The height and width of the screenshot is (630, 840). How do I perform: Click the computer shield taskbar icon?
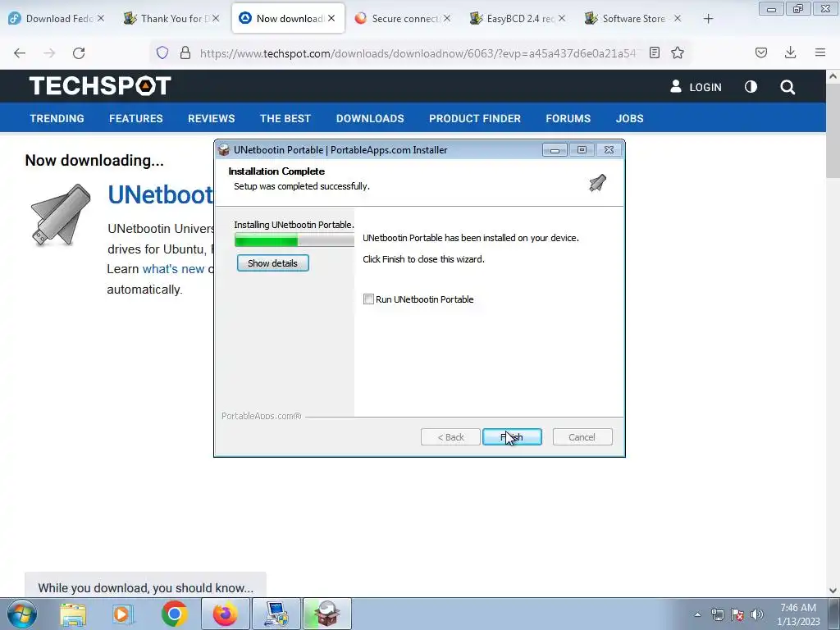coord(276,614)
